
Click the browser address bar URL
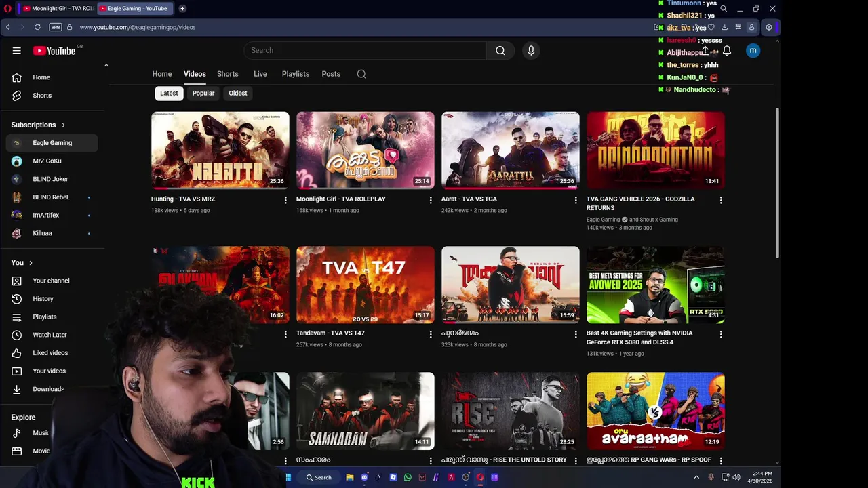pos(138,27)
